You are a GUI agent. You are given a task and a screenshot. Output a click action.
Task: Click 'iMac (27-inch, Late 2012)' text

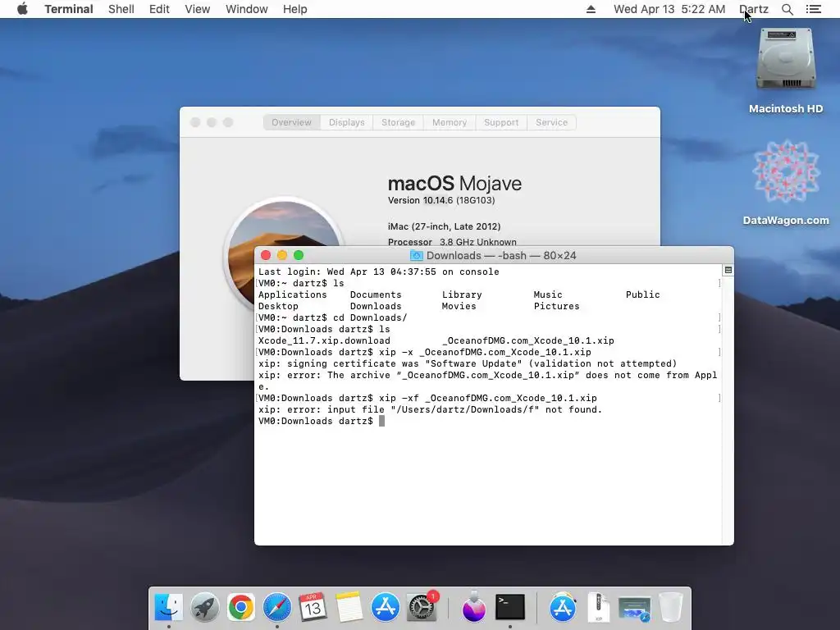[x=444, y=226]
